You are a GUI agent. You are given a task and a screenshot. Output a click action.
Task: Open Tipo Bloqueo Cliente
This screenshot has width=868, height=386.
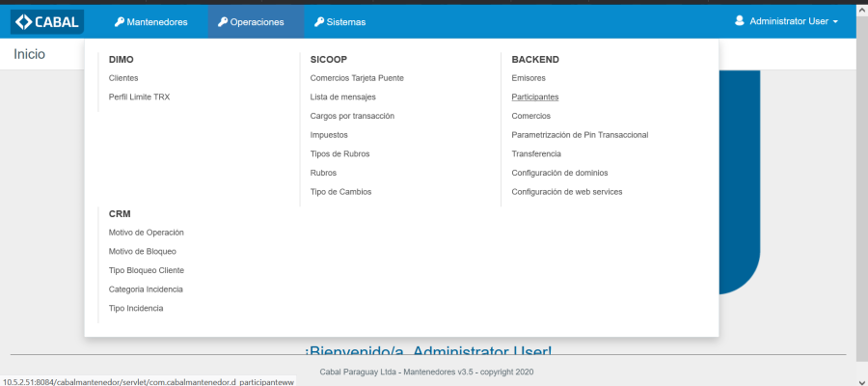(147, 270)
